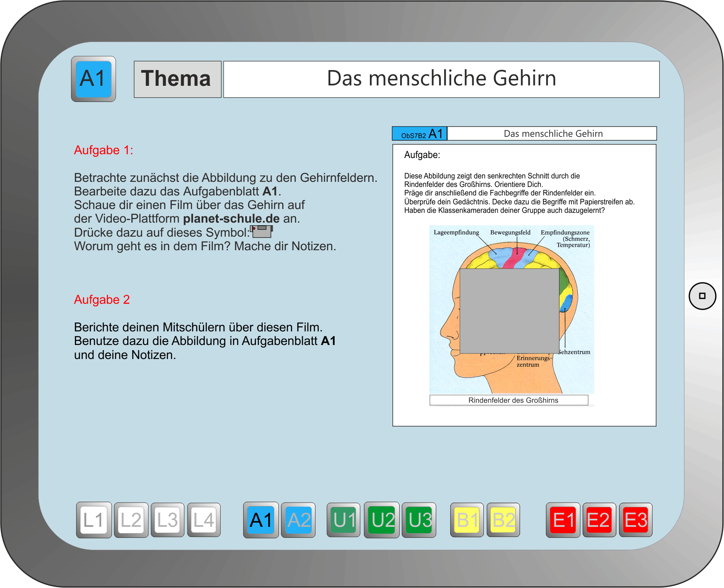Select the blue A1 button in bottom bar

click(x=261, y=520)
